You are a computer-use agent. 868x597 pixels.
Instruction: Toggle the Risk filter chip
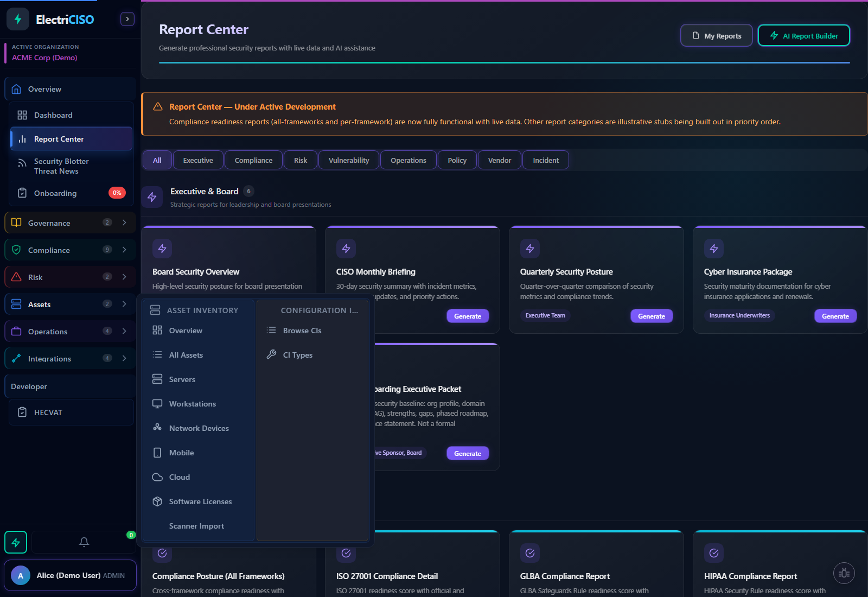tap(300, 160)
